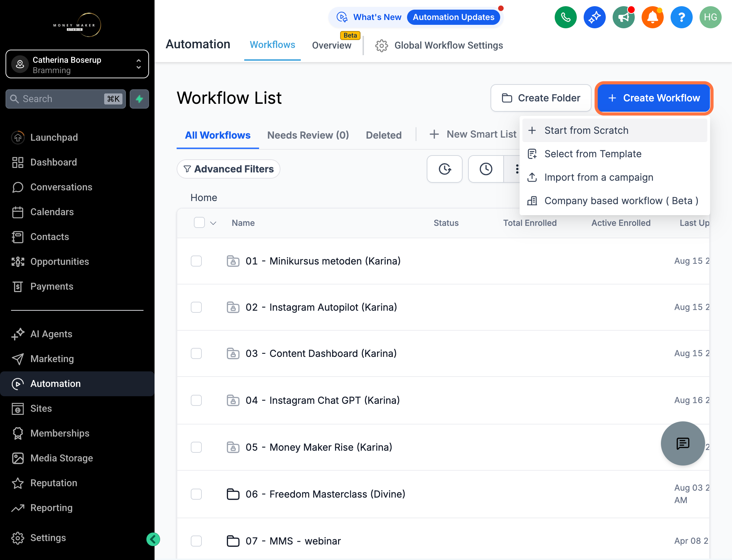Click the Create Workflow button
Image resolution: width=732 pixels, height=560 pixels.
[x=654, y=98]
